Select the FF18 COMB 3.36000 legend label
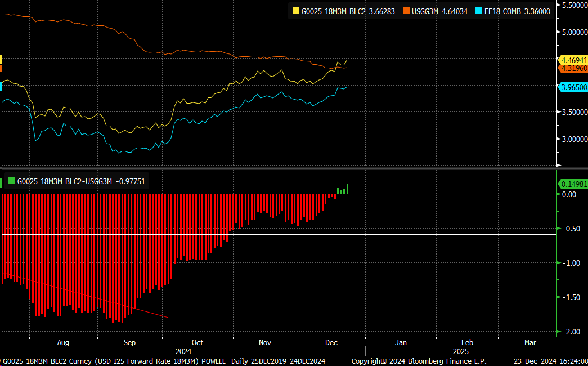The height and width of the screenshot is (366, 588). 517,12
